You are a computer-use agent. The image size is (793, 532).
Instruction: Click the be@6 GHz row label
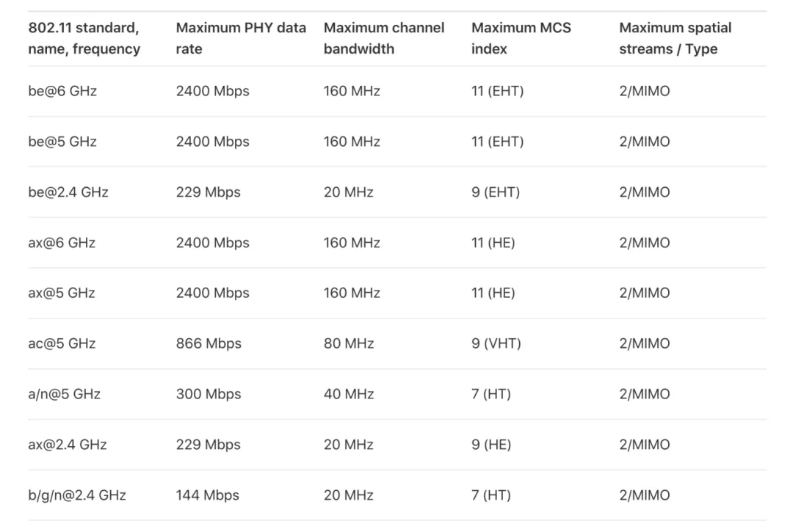coord(62,92)
